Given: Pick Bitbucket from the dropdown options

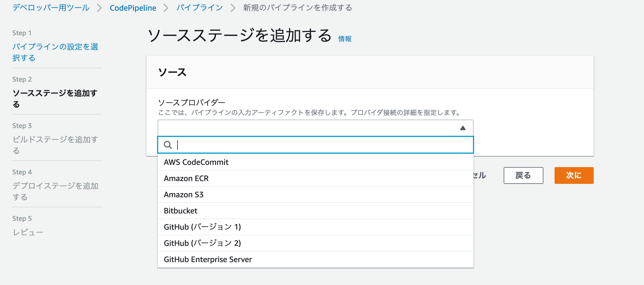Looking at the screenshot, I should tap(181, 211).
